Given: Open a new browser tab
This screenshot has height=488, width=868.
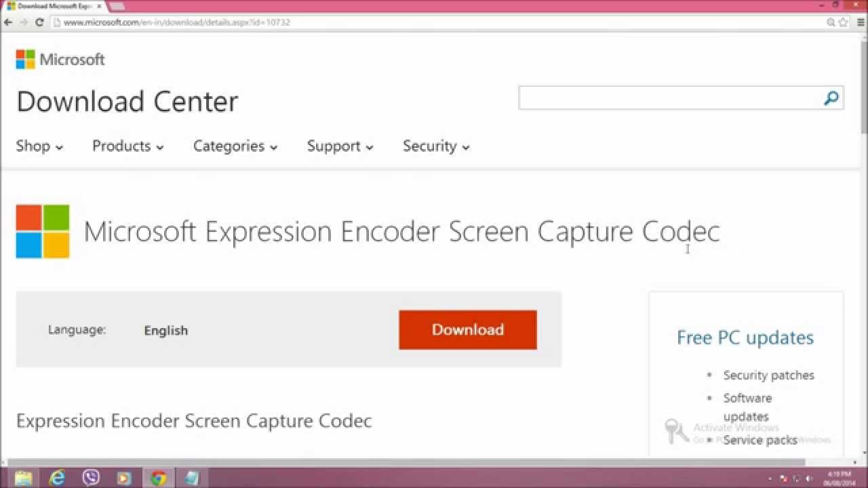Looking at the screenshot, I should click(x=117, y=6).
